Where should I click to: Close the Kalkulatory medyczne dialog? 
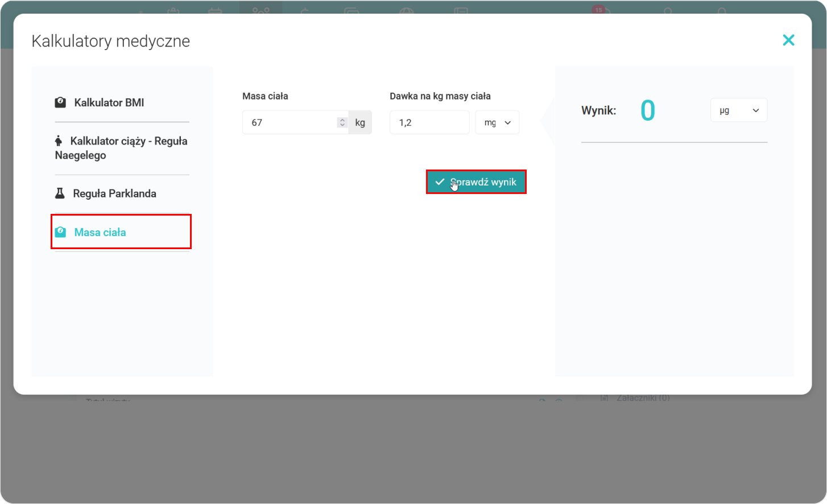coord(788,40)
